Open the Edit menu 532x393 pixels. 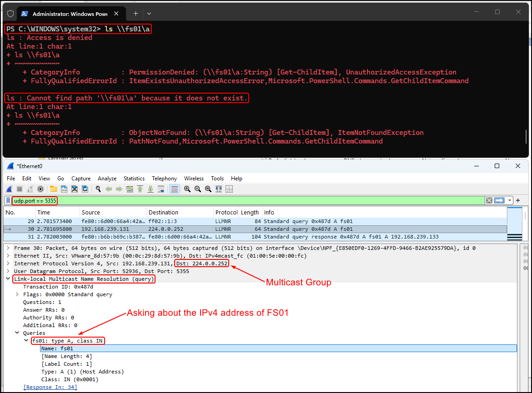coord(27,179)
